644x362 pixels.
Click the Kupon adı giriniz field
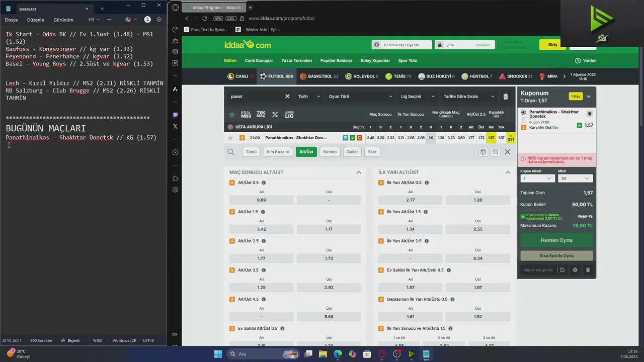tap(538, 270)
